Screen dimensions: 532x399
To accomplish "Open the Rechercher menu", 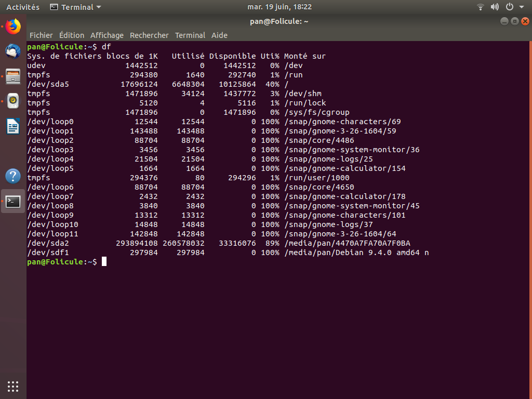I will tap(149, 35).
